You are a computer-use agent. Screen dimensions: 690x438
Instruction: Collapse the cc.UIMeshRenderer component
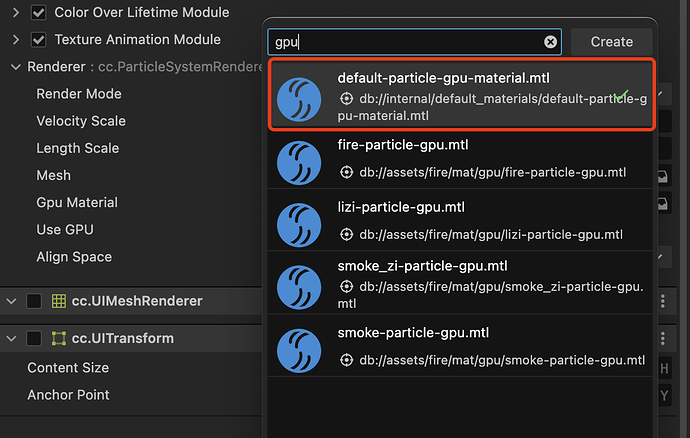[11, 301]
